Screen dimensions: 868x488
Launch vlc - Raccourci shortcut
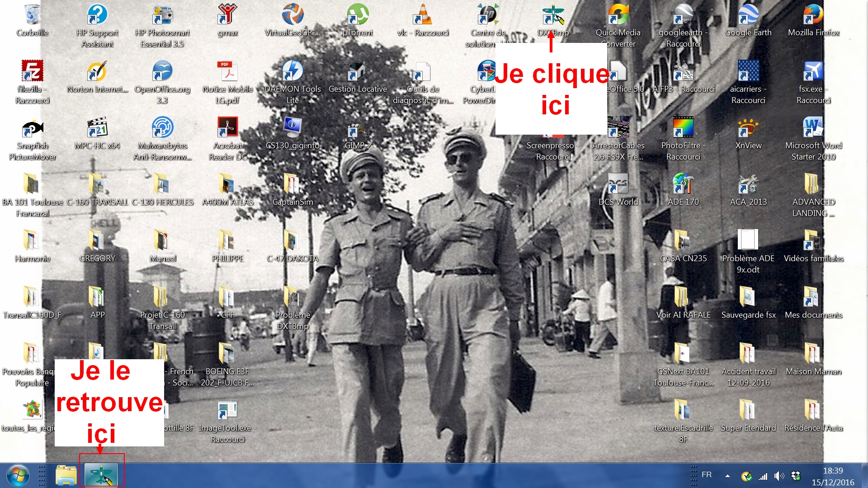point(423,15)
